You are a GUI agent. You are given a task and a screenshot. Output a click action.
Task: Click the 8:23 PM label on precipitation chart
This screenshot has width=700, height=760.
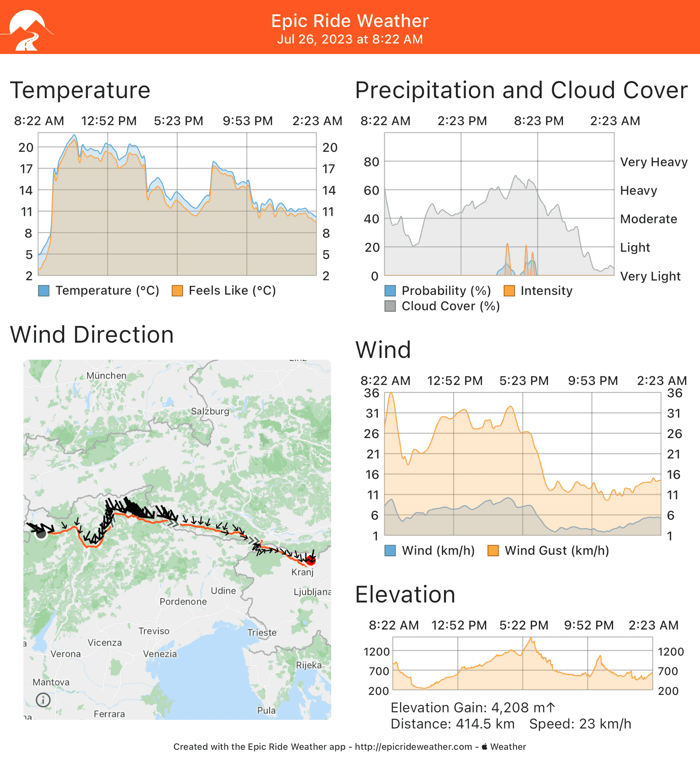539,121
